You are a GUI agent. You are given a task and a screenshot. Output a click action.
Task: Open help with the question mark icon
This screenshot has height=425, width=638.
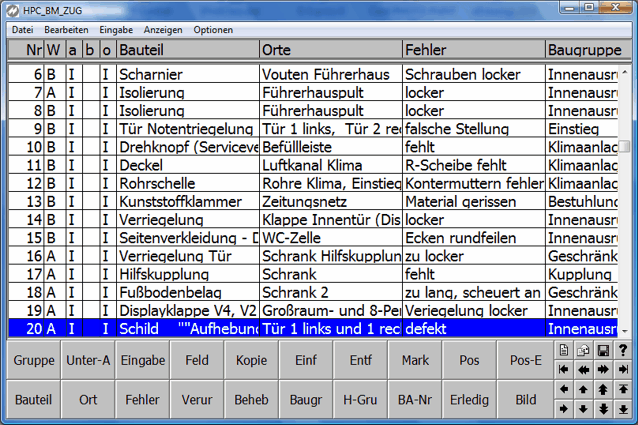point(622,349)
